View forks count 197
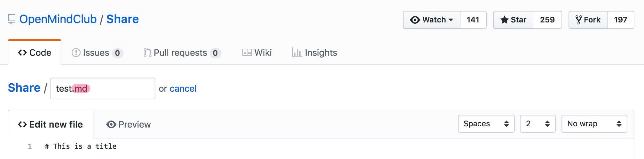The height and width of the screenshot is (159, 644). coord(620,20)
